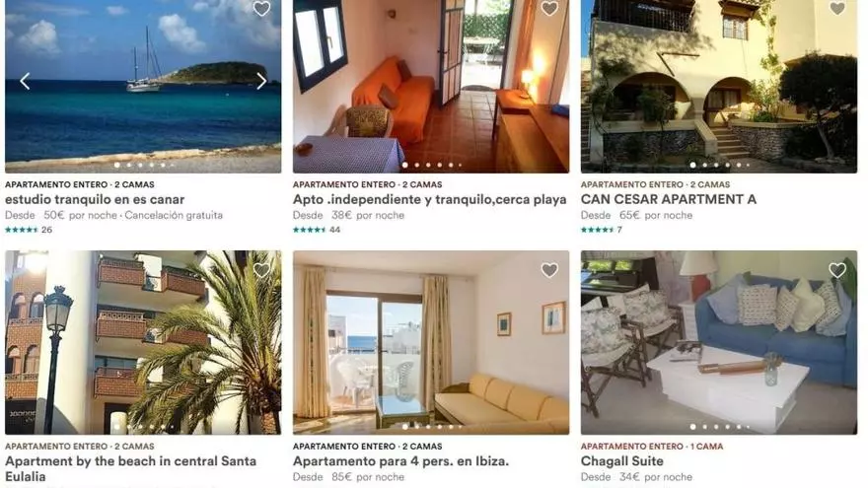
Task: Heart the 'Apartamento para 4 pers. en Ibiza' listing
Action: (x=549, y=270)
